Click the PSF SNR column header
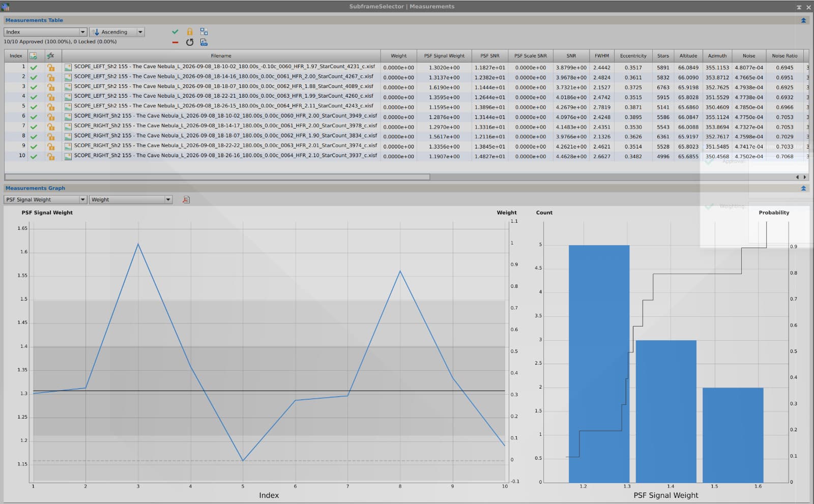Screen dimensions: 814x504 pos(490,56)
